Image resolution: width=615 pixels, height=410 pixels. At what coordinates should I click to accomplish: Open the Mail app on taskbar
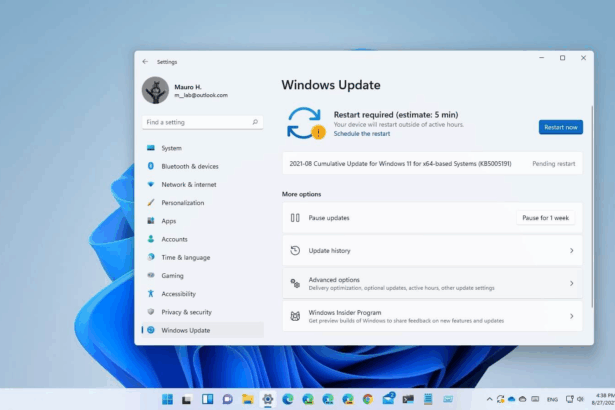[388, 399]
